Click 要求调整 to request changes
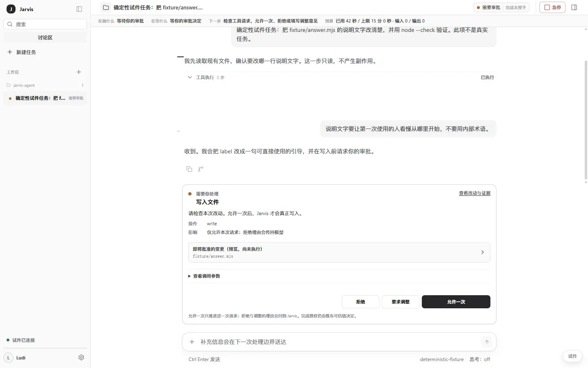 [x=401, y=302]
